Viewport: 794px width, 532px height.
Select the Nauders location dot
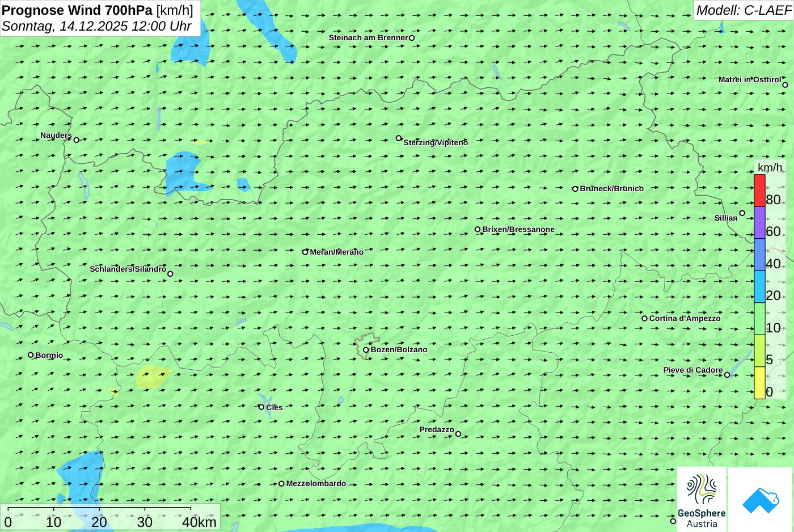pos(77,140)
